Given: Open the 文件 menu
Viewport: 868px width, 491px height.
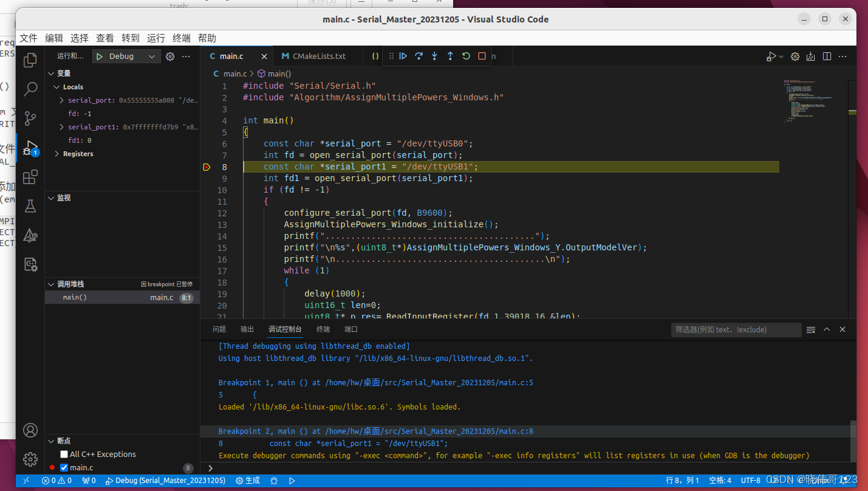Looking at the screenshot, I should click(29, 38).
